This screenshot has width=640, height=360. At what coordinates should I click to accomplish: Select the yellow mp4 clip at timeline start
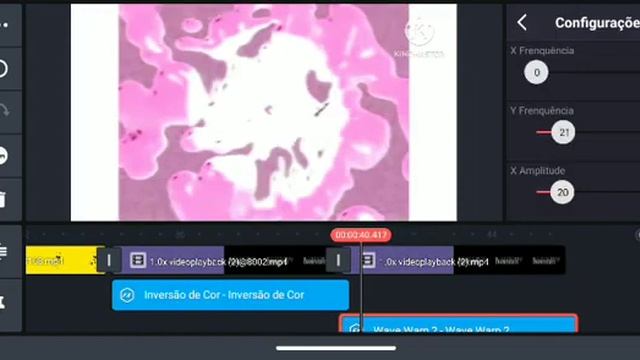(62, 260)
